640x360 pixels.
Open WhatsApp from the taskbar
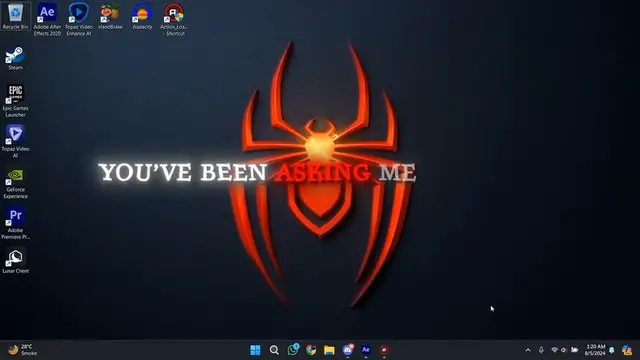click(293, 350)
